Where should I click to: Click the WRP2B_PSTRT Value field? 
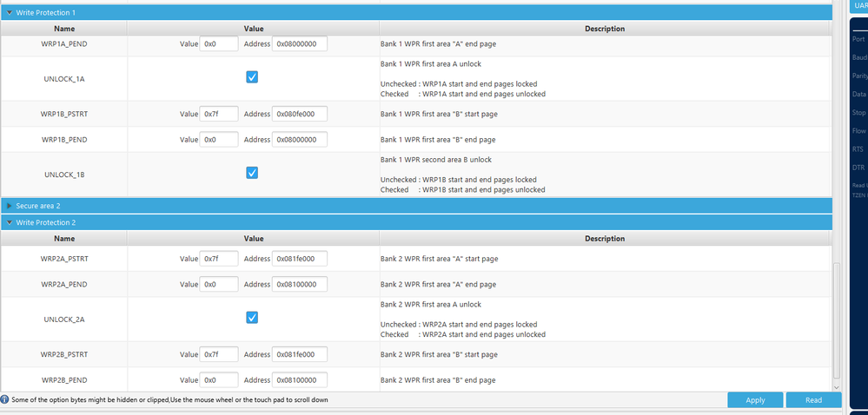[219, 354]
